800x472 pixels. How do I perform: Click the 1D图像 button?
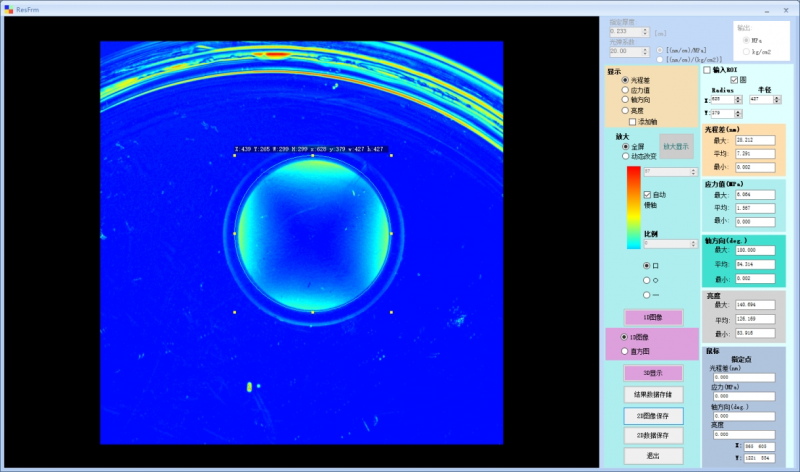[653, 317]
